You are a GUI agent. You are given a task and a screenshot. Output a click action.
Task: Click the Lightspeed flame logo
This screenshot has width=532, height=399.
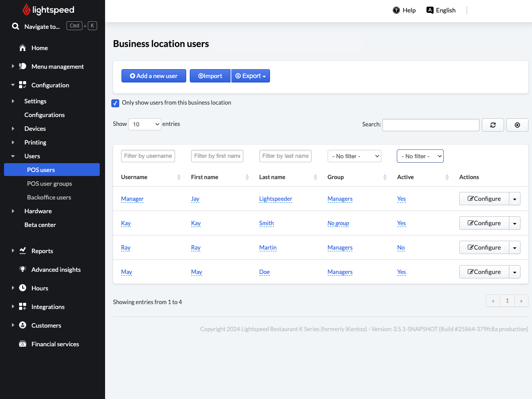27,10
